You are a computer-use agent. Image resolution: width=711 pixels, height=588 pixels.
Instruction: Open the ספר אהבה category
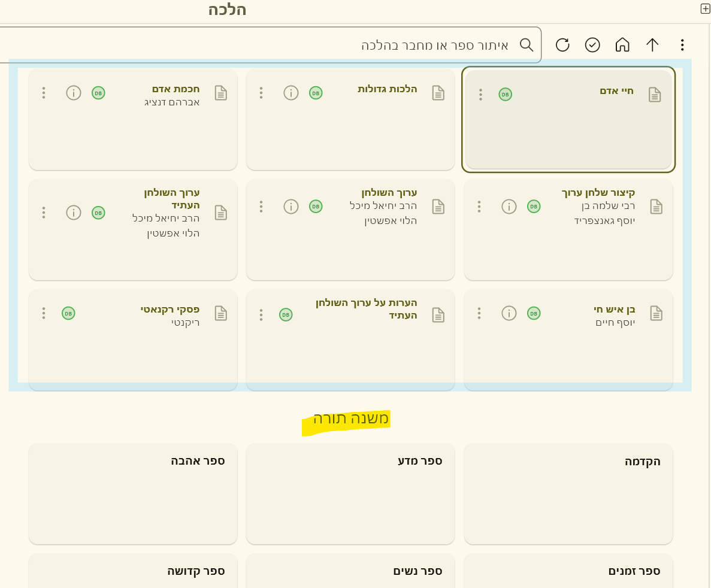[x=133, y=493]
